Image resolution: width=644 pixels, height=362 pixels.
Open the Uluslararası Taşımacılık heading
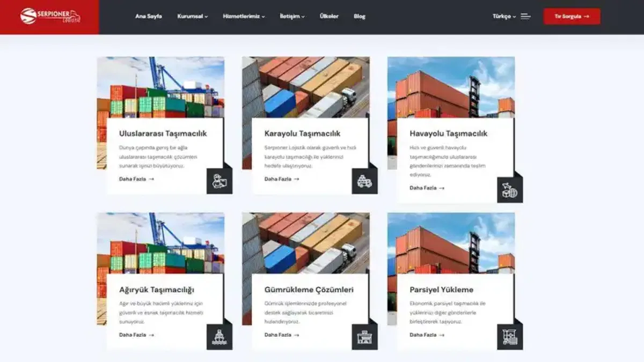point(163,134)
